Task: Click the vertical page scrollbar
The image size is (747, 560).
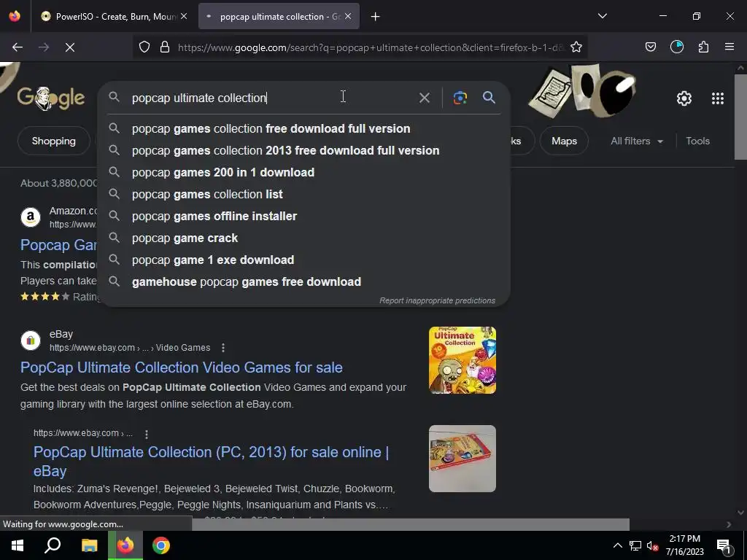Action: (740, 117)
